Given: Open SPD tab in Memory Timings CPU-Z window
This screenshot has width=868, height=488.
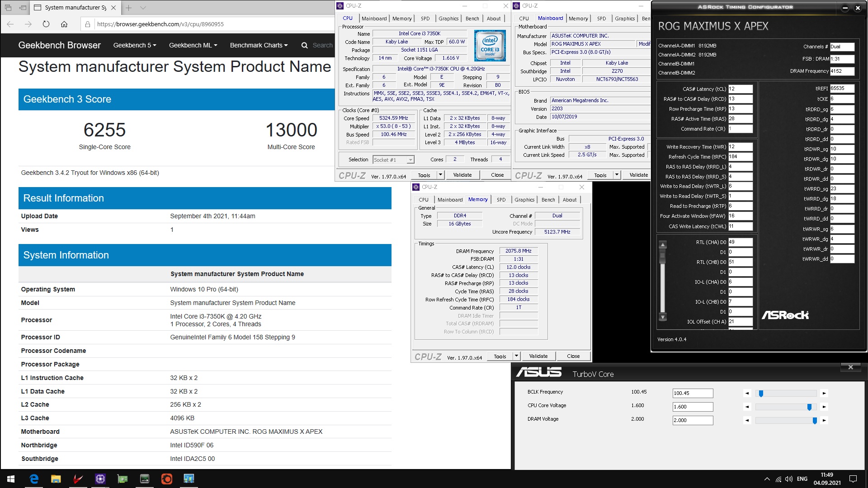Looking at the screenshot, I should coord(501,200).
